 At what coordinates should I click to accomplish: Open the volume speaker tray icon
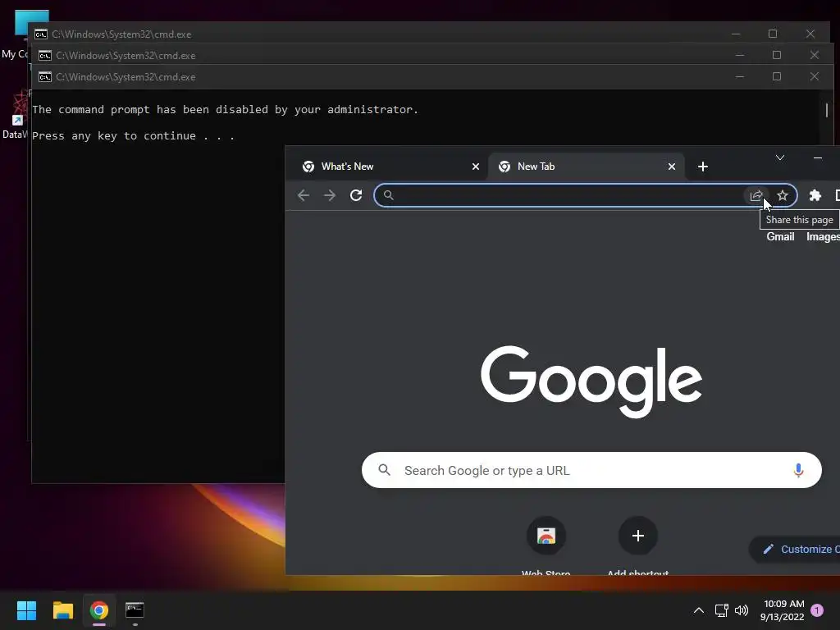click(x=742, y=610)
